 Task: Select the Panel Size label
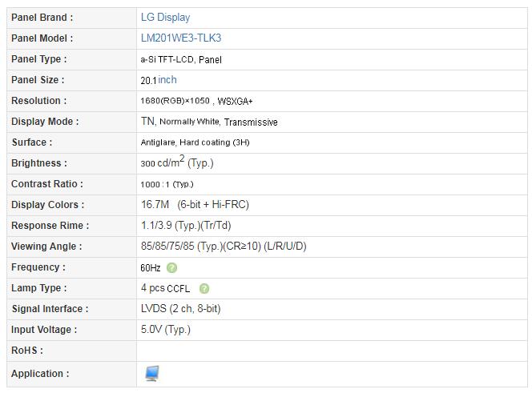(x=38, y=80)
